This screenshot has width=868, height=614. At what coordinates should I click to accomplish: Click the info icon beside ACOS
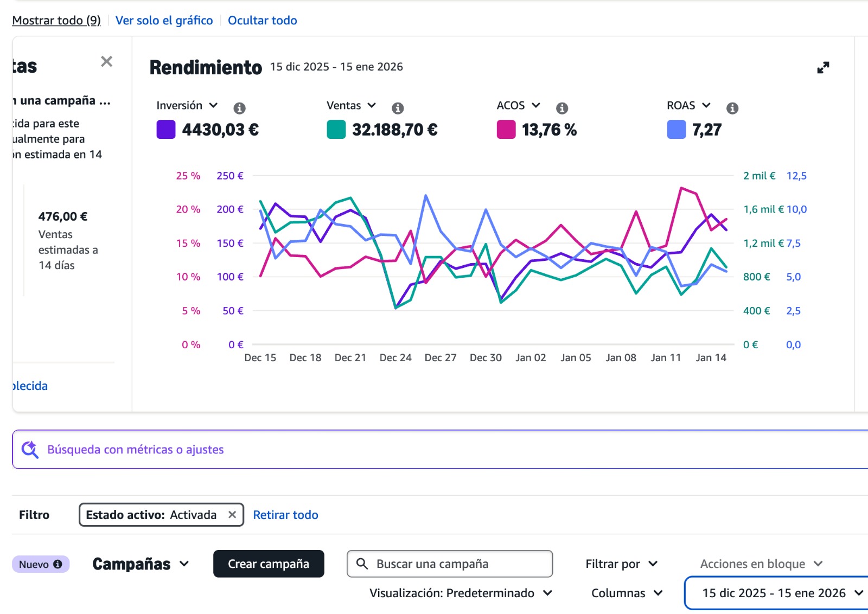pos(562,108)
